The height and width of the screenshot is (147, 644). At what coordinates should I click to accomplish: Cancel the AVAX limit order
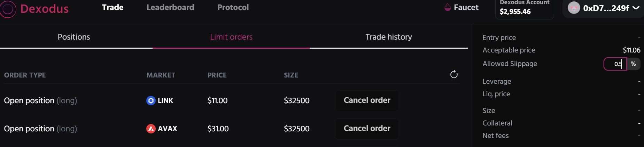(x=367, y=129)
